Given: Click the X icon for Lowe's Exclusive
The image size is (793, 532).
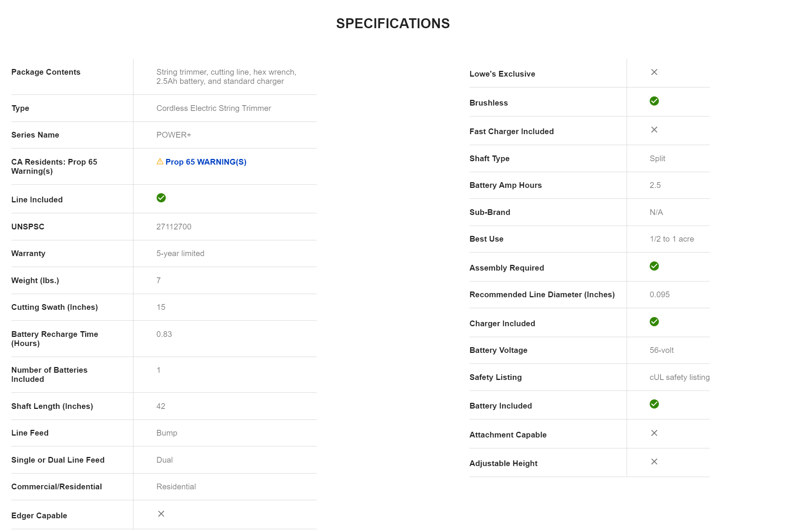Looking at the screenshot, I should [654, 72].
